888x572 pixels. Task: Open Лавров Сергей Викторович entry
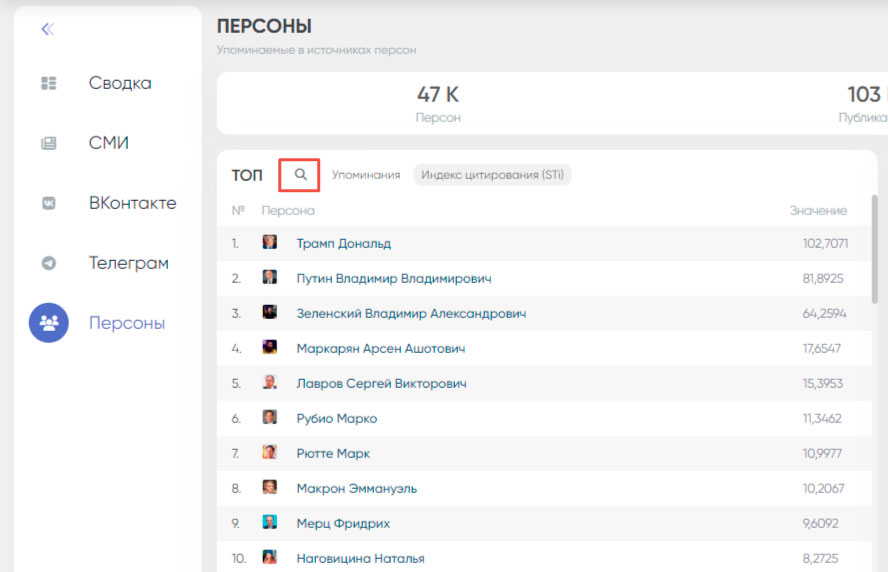(381, 383)
